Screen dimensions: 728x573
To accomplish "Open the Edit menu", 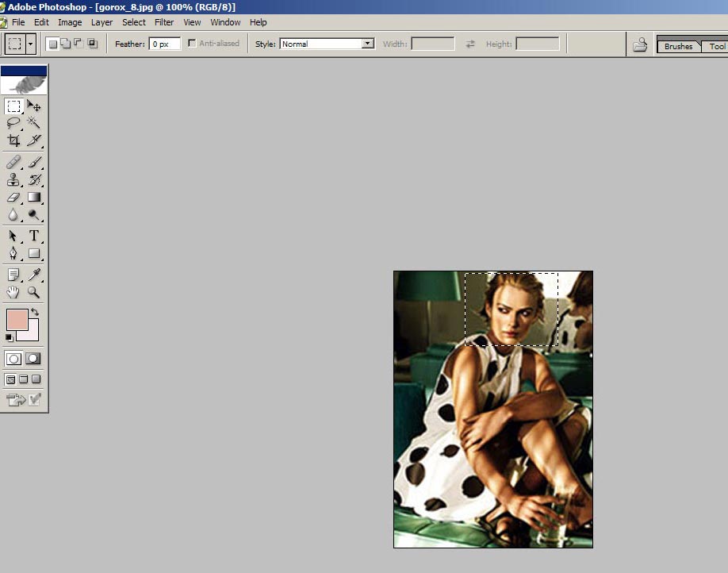I will (x=41, y=22).
